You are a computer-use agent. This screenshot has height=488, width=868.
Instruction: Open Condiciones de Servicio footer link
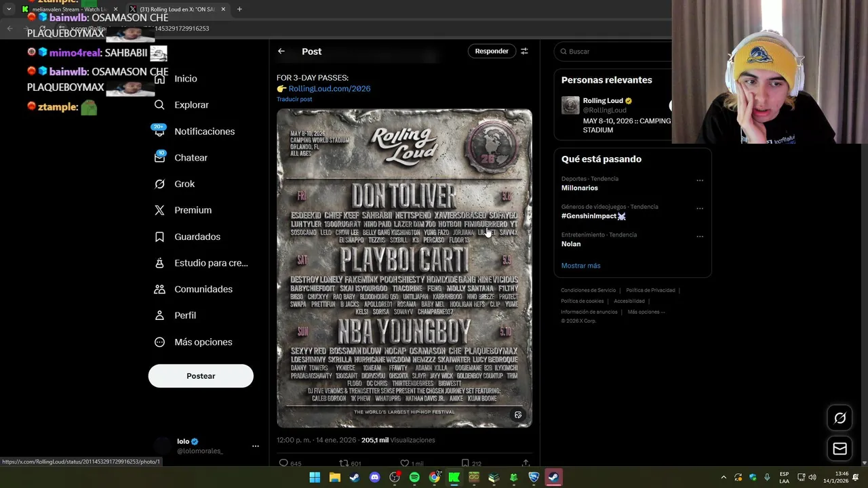point(588,290)
